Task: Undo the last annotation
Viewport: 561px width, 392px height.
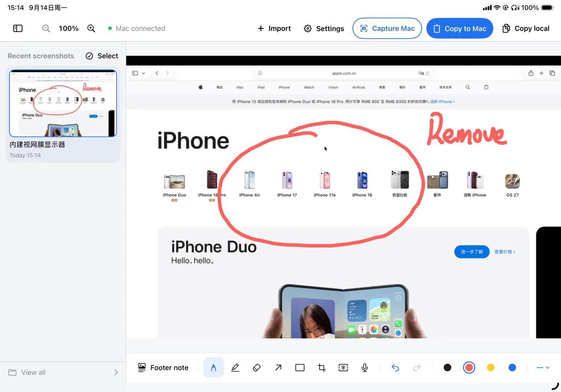Action: pyautogui.click(x=395, y=368)
